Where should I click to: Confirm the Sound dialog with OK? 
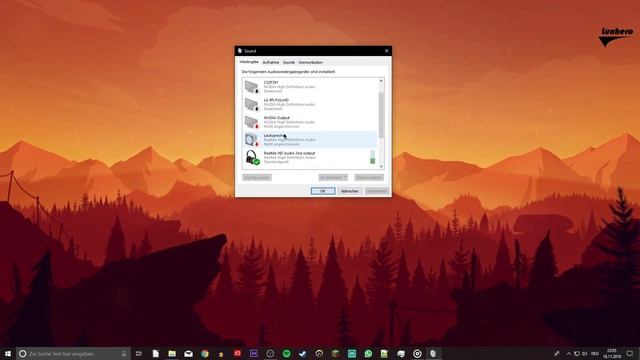323,191
